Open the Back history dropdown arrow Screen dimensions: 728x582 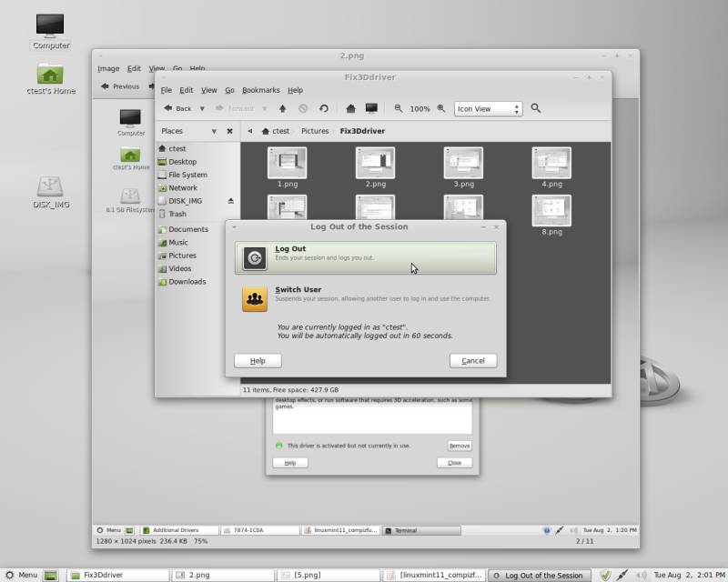pyautogui.click(x=202, y=108)
